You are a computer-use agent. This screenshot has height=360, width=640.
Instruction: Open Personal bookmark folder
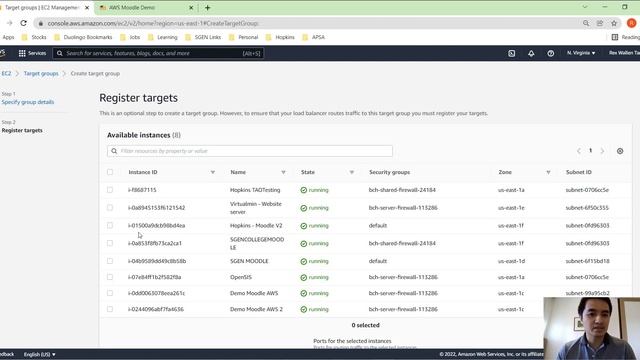[x=243, y=37]
